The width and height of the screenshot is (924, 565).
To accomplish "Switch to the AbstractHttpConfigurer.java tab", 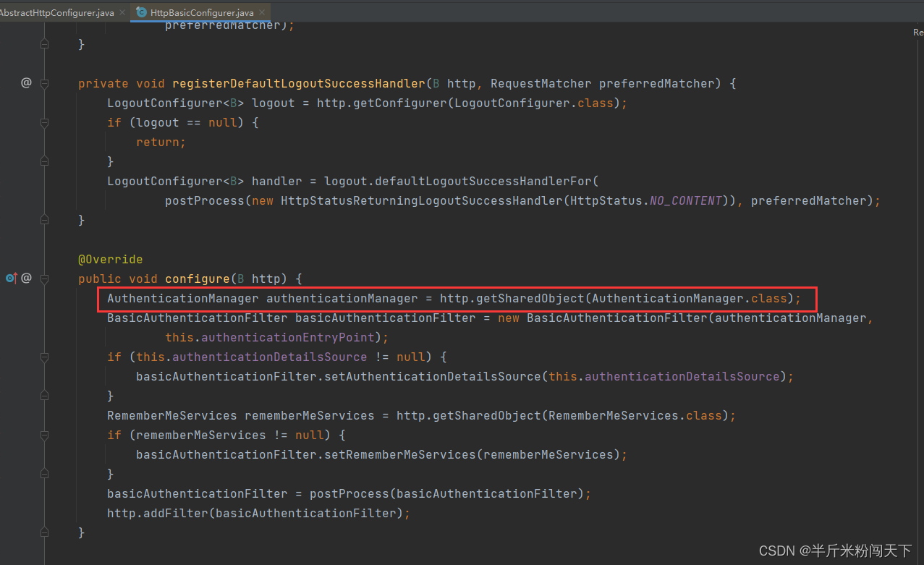I will coord(58,12).
